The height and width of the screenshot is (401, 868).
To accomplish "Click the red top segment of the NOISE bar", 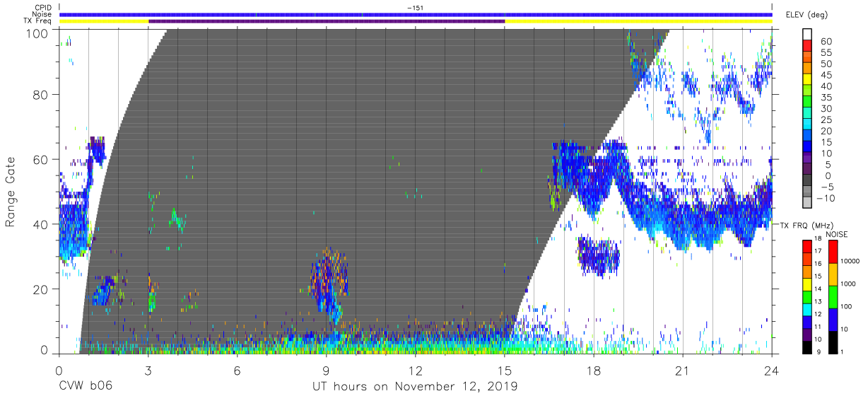I will pyautogui.click(x=833, y=252).
